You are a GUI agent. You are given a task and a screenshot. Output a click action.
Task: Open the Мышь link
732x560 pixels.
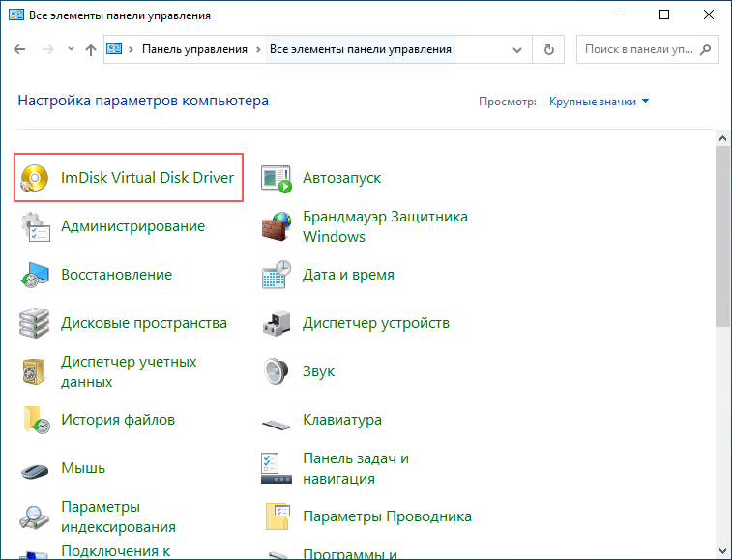click(83, 468)
